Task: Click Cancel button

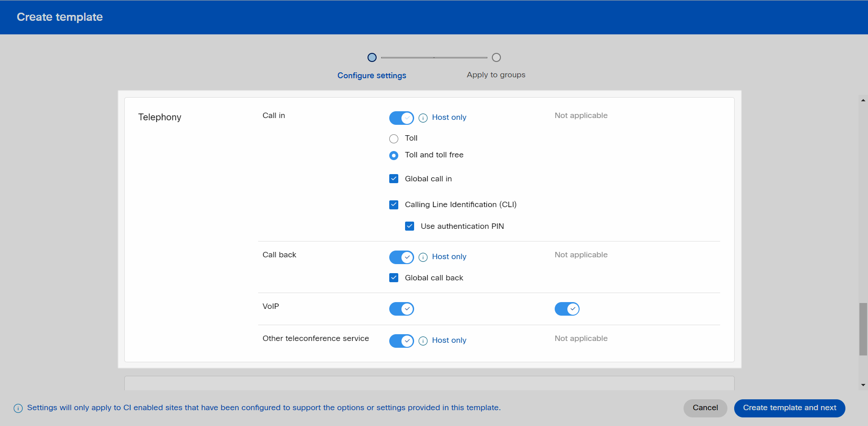Action: [705, 408]
